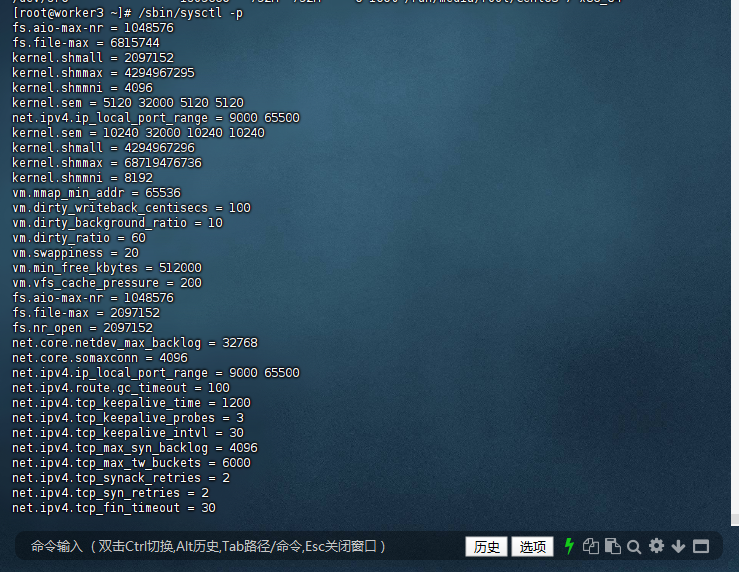Open terminal search with magnifier icon

point(634,547)
